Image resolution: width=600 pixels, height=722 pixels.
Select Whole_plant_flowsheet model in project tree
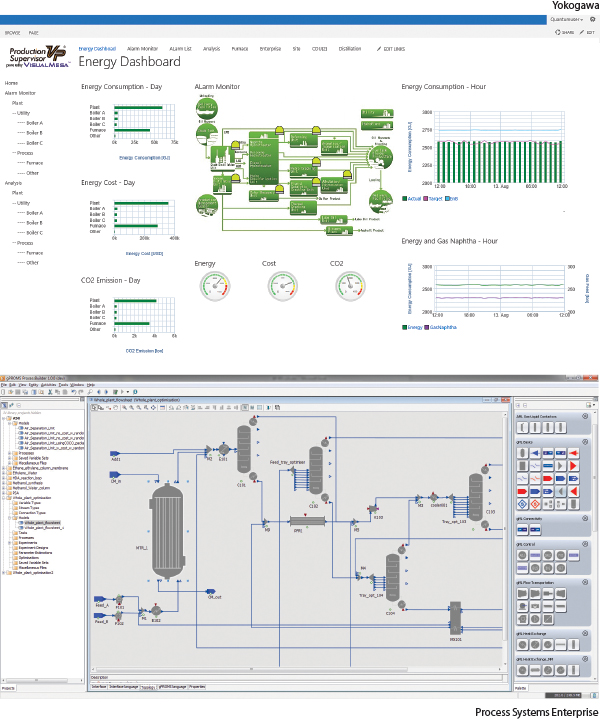[x=42, y=523]
